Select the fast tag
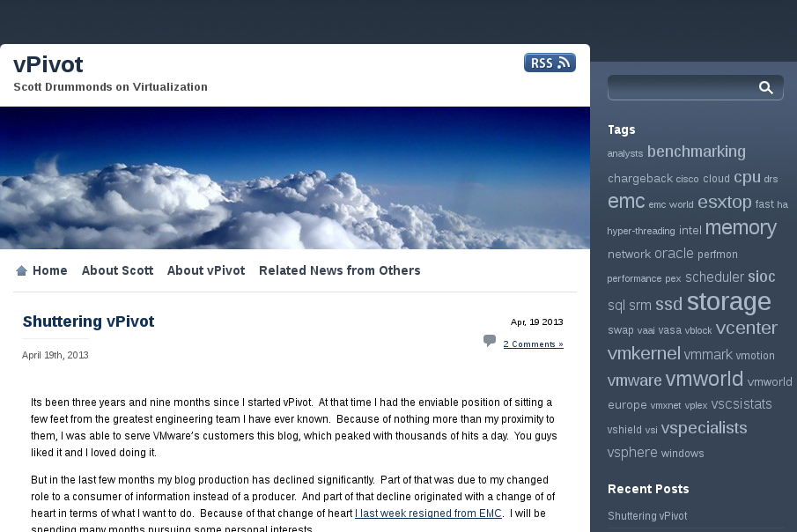 [x=764, y=204]
